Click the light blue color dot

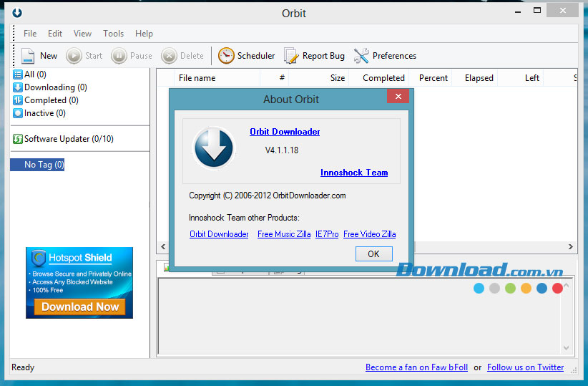[479, 289]
